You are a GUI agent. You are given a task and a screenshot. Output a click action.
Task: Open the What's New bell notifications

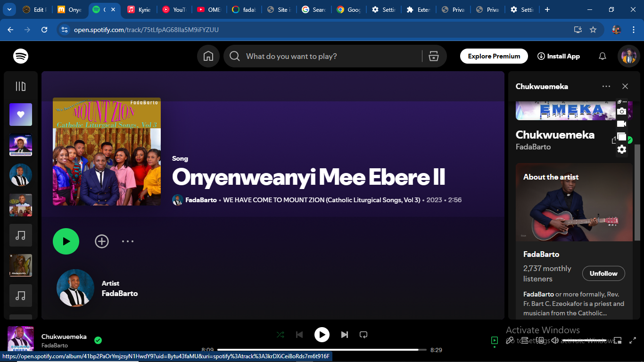click(x=603, y=56)
